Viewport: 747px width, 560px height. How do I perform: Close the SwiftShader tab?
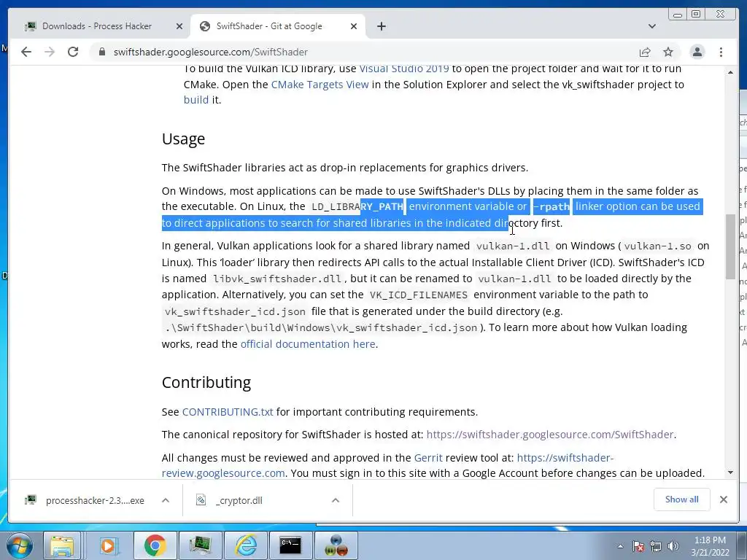[354, 26]
